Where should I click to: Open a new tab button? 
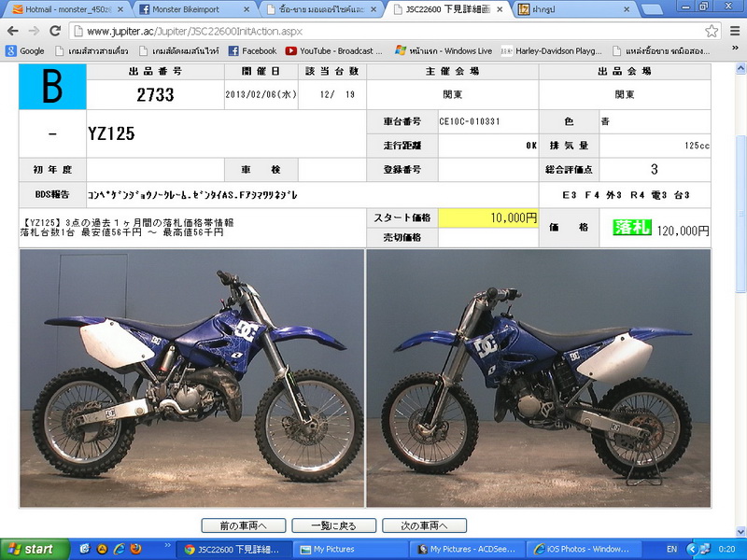coord(651,9)
